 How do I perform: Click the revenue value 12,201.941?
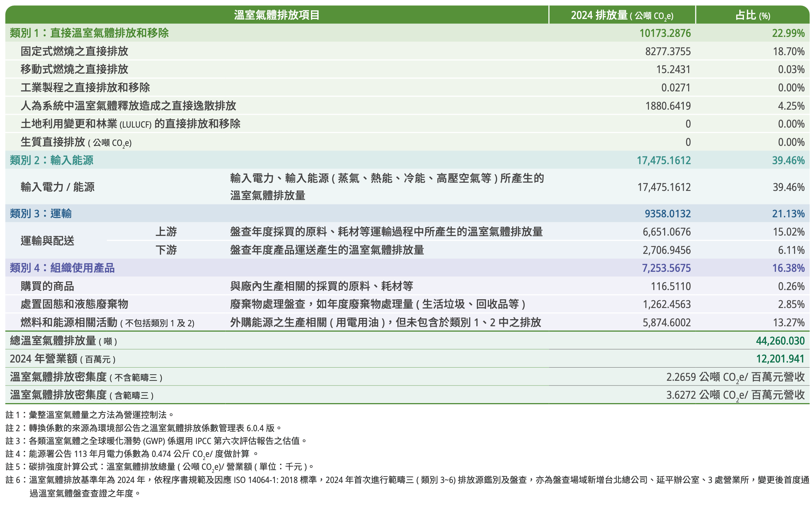coord(780,359)
